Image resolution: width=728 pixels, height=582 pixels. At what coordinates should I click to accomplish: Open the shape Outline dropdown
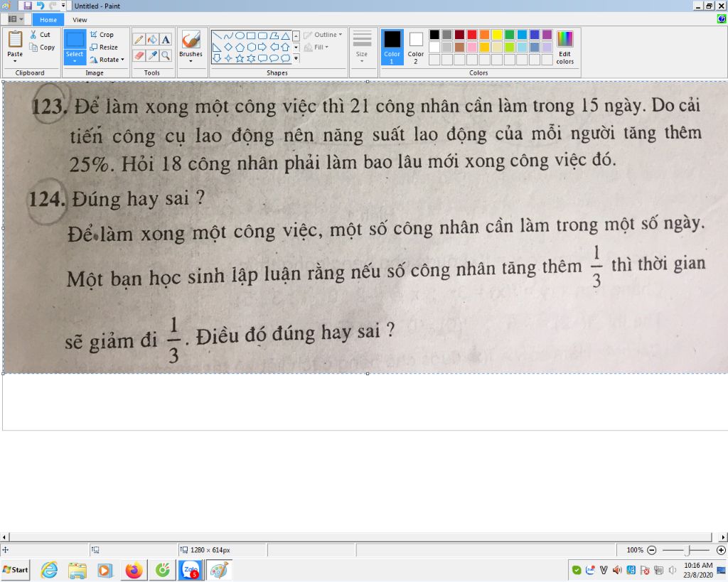pos(323,34)
